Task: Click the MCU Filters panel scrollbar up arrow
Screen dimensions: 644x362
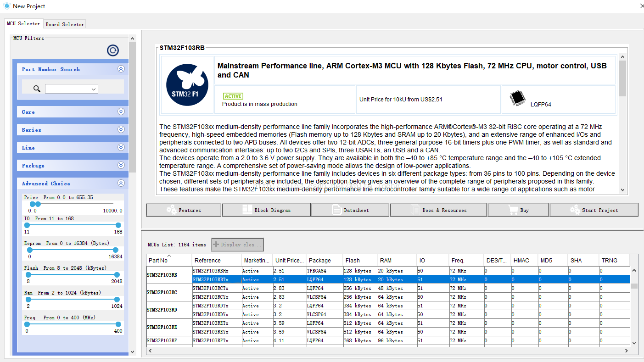Action: pyautogui.click(x=132, y=39)
